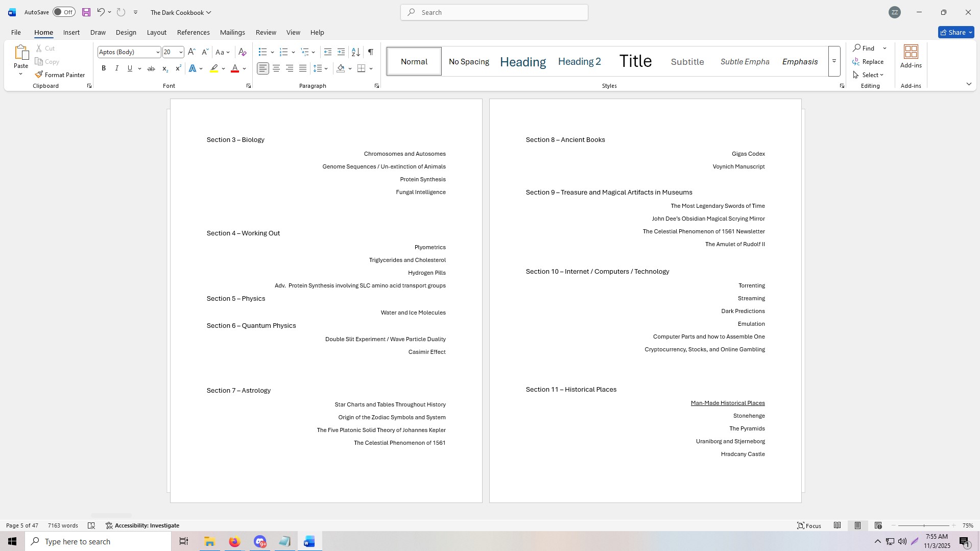Open the Font dialog launcher
This screenshot has width=980, height=551.
pyautogui.click(x=249, y=86)
